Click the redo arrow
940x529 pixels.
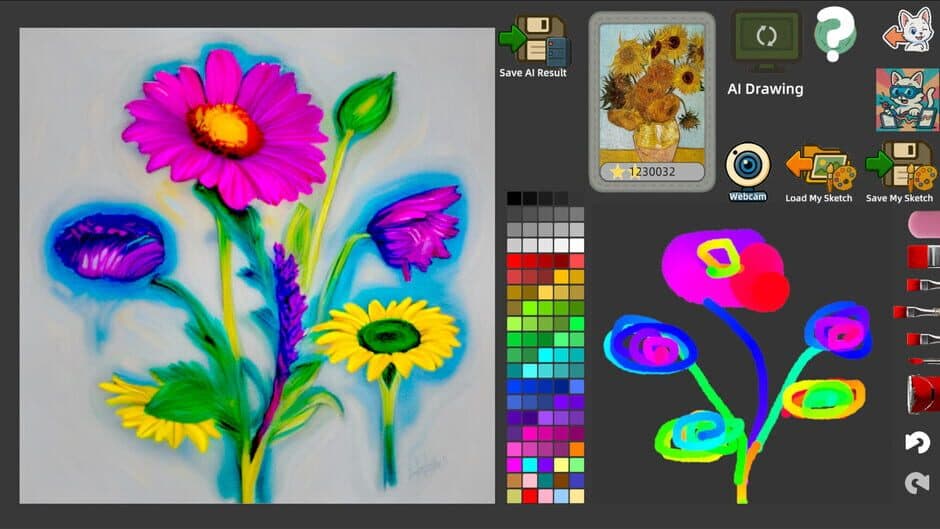point(917,484)
